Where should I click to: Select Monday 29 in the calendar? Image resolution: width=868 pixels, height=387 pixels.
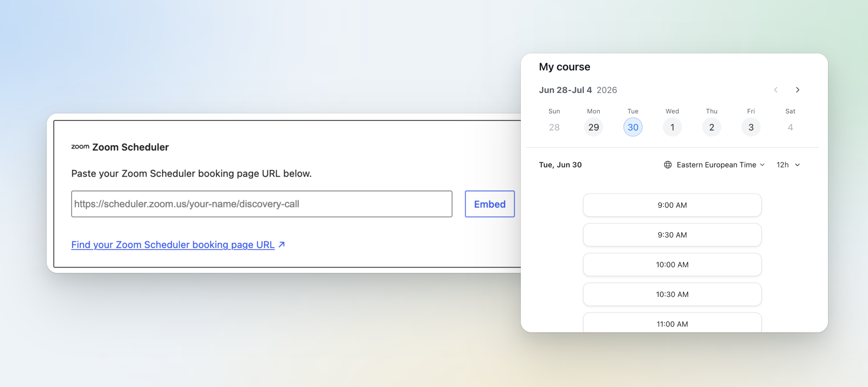pyautogui.click(x=593, y=127)
